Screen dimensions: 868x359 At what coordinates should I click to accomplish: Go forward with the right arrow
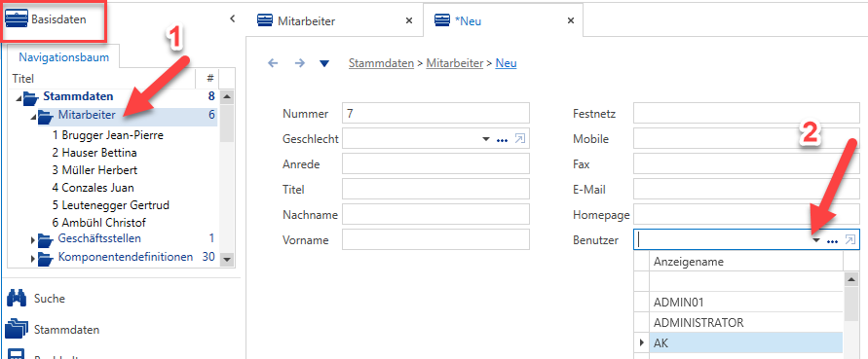[x=299, y=63]
